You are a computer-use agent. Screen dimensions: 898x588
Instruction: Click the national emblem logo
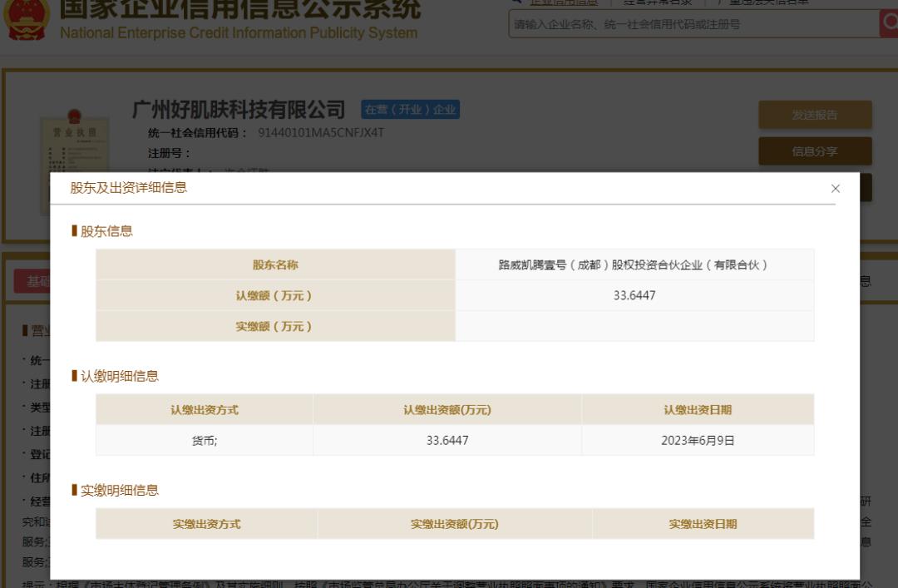coord(26,20)
